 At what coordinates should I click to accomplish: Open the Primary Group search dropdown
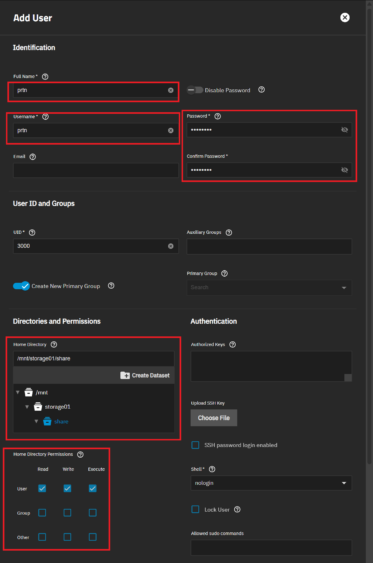[269, 287]
